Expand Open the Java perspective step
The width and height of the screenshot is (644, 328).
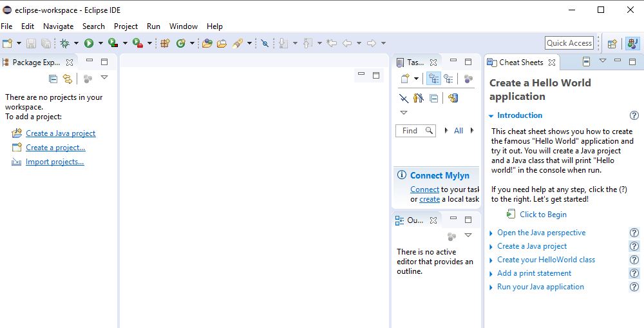click(491, 233)
